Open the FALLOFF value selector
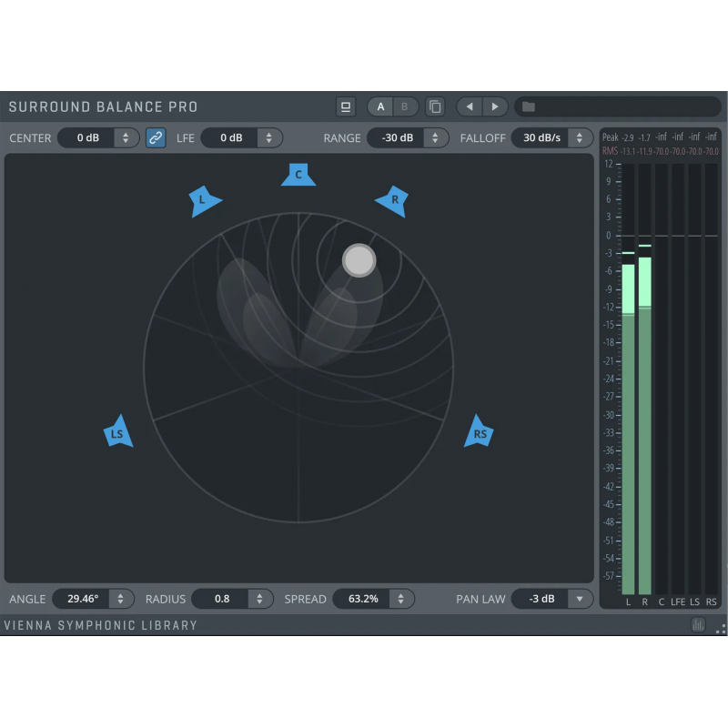728x728 pixels. point(580,137)
